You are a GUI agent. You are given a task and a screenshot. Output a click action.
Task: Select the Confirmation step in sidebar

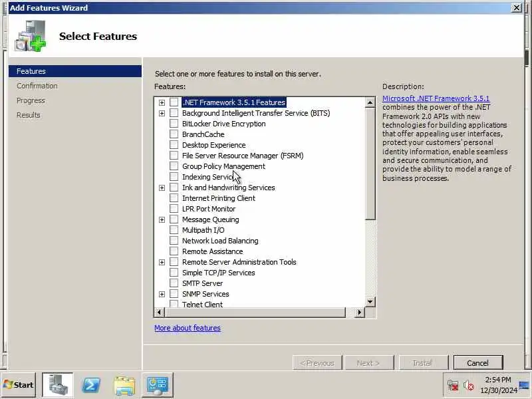[37, 86]
